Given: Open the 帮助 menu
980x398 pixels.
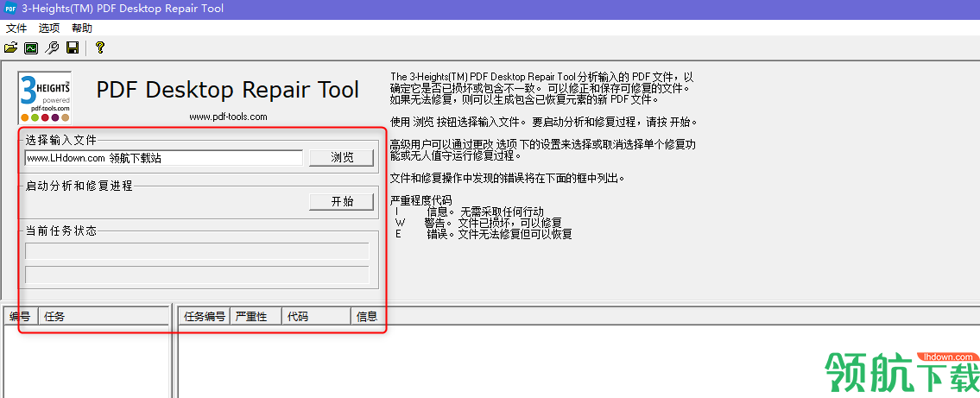Looking at the screenshot, I should coord(82,28).
